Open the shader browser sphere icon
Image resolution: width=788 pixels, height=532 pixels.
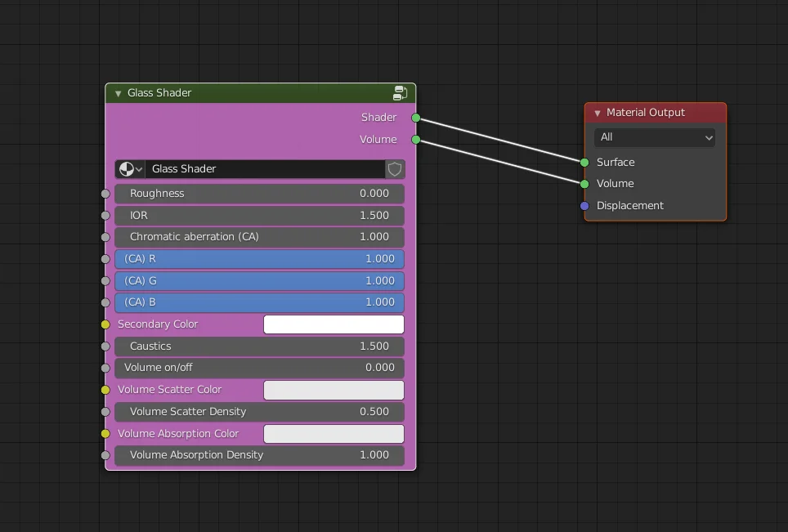[128, 169]
